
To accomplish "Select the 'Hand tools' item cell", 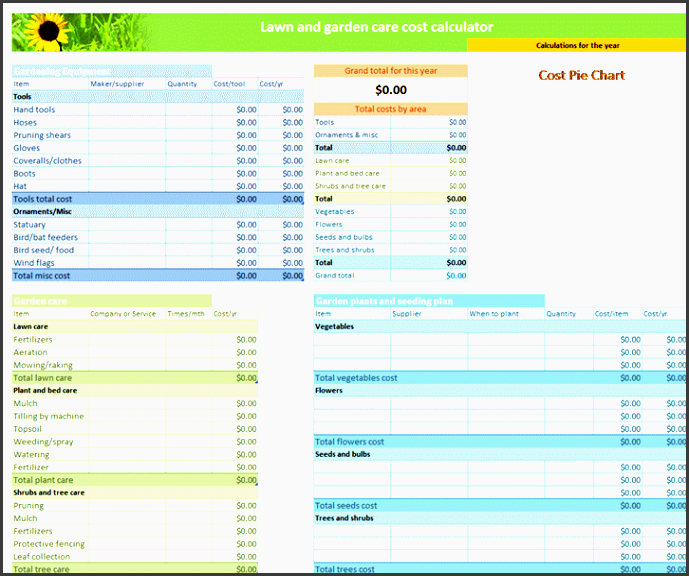I will pos(35,110).
